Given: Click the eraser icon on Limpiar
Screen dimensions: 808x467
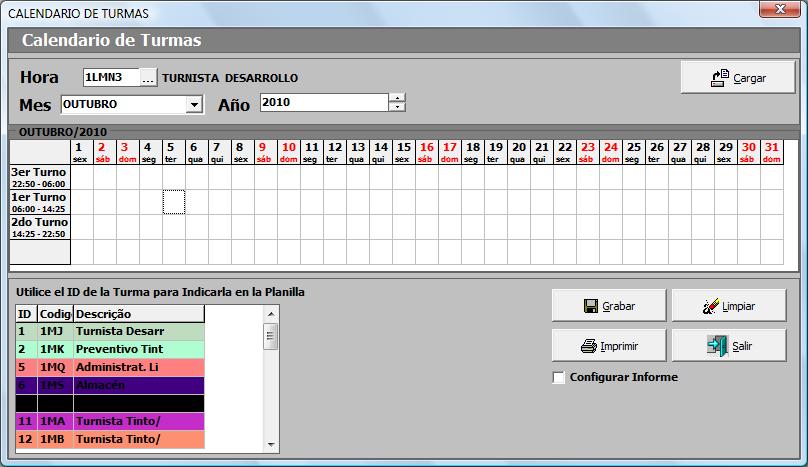Looking at the screenshot, I should (x=711, y=306).
